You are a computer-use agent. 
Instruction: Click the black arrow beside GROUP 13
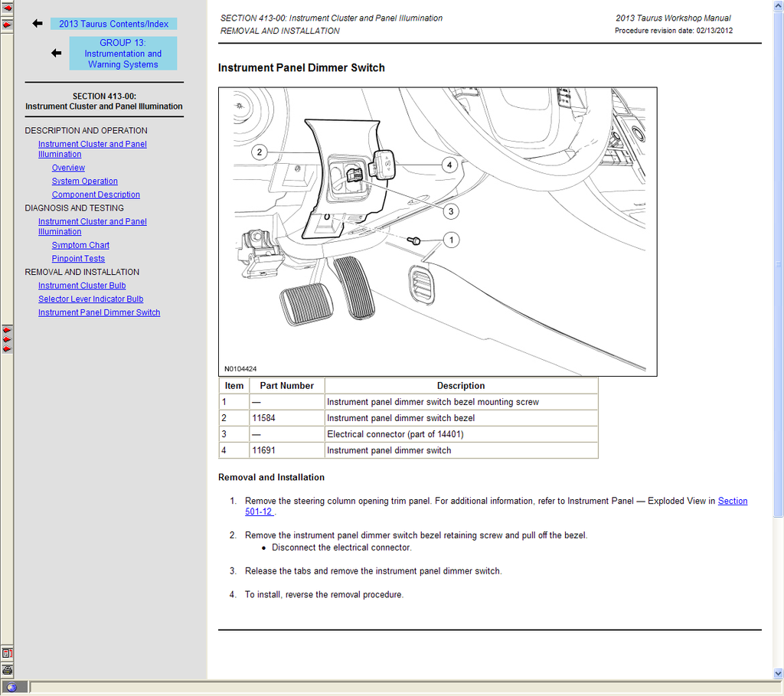(56, 53)
